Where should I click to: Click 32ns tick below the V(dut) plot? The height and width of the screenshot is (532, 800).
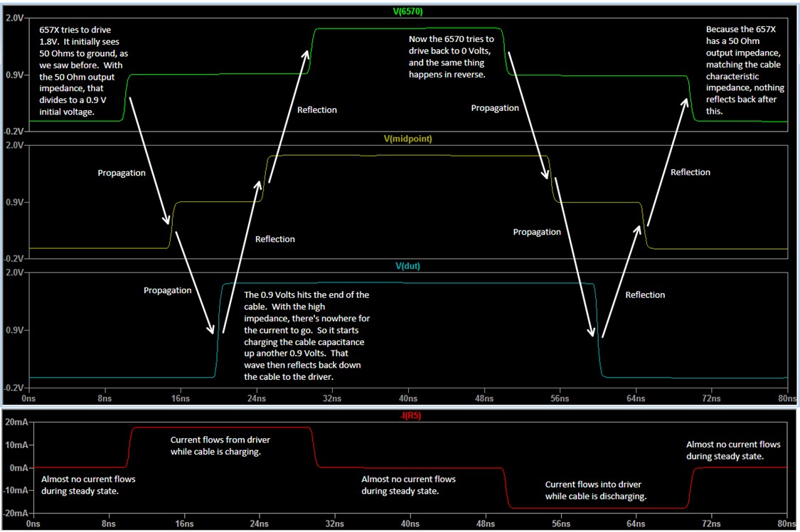point(332,400)
